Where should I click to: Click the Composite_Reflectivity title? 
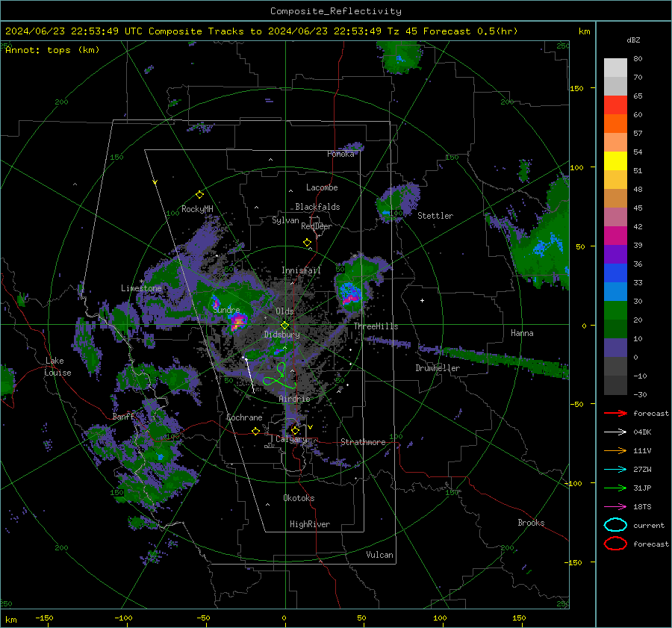(335, 11)
